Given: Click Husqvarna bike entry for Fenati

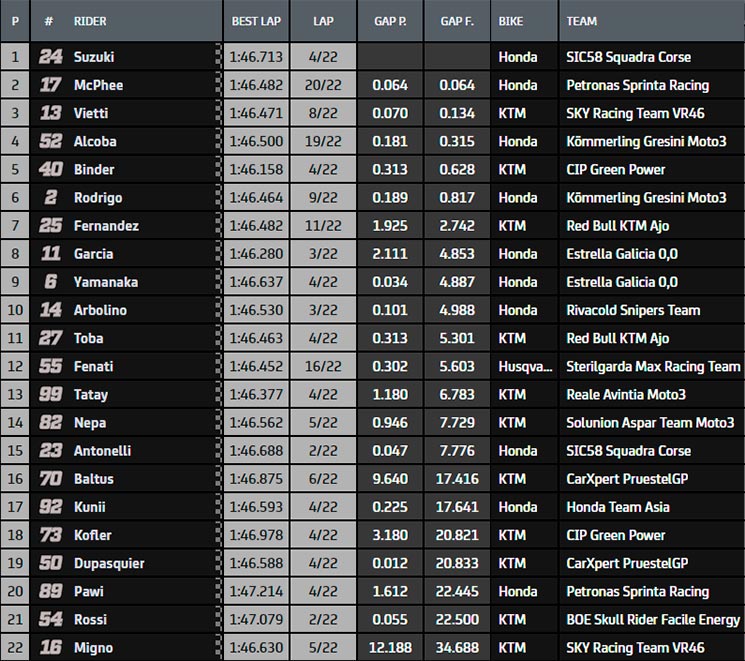Looking at the screenshot, I should [525, 366].
